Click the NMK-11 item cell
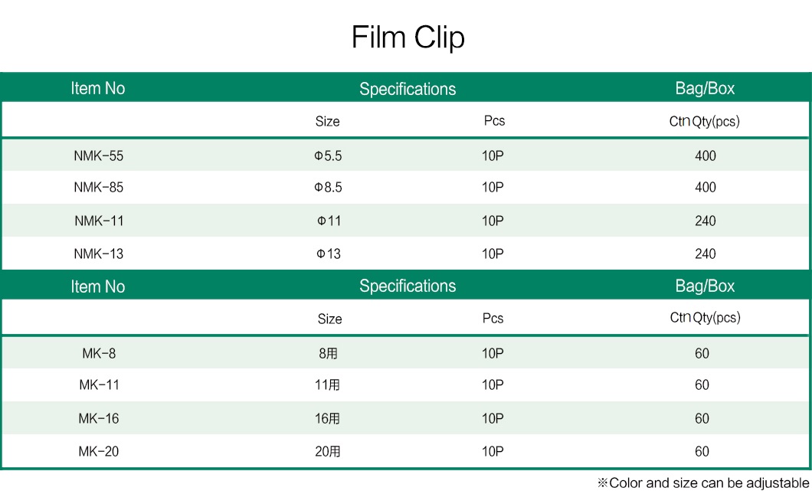The width and height of the screenshot is (812, 504). click(99, 221)
